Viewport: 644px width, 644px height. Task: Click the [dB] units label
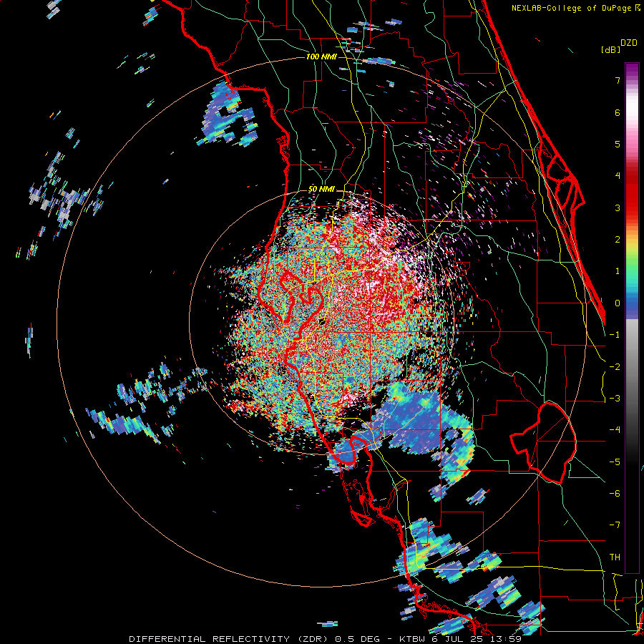(610, 49)
